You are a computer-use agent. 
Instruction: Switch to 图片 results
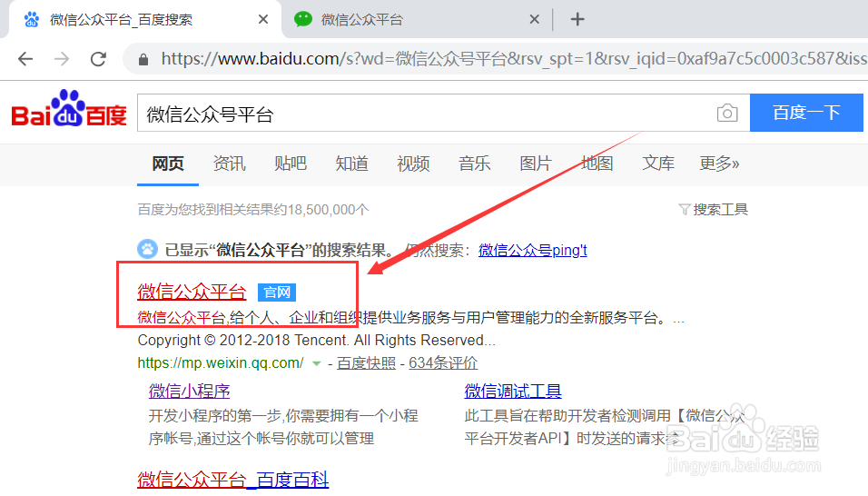(536, 164)
